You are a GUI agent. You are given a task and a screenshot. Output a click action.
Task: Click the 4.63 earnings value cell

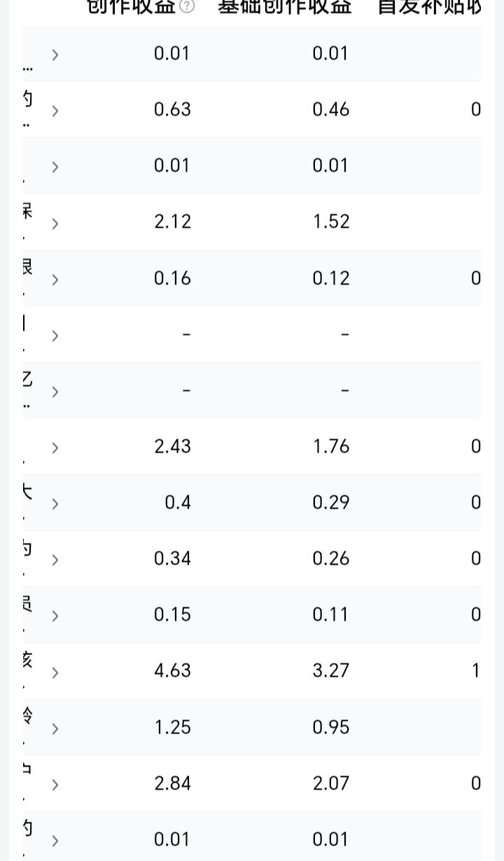pos(172,670)
